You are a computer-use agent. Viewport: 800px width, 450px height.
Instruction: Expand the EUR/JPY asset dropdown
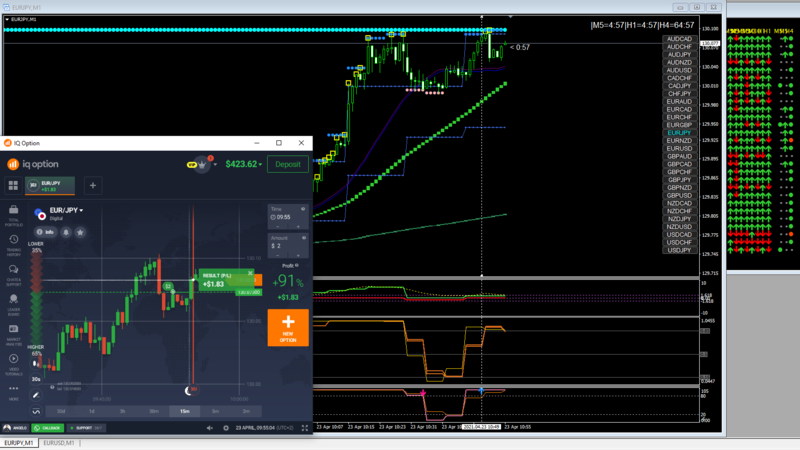pyautogui.click(x=81, y=210)
